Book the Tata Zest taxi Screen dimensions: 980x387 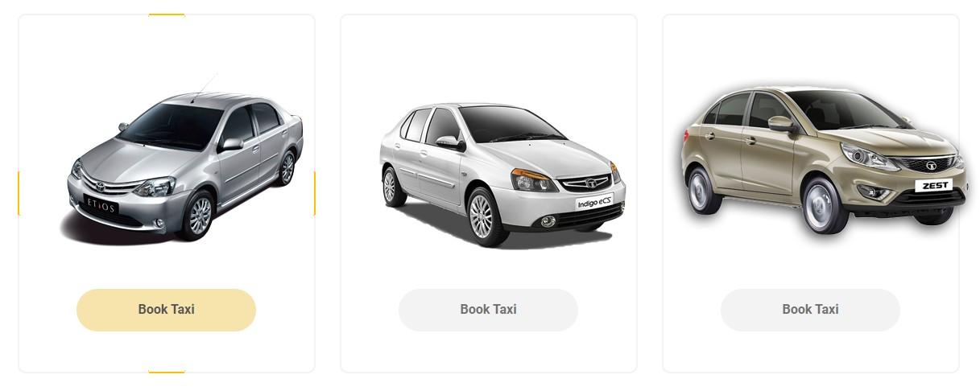(810, 310)
